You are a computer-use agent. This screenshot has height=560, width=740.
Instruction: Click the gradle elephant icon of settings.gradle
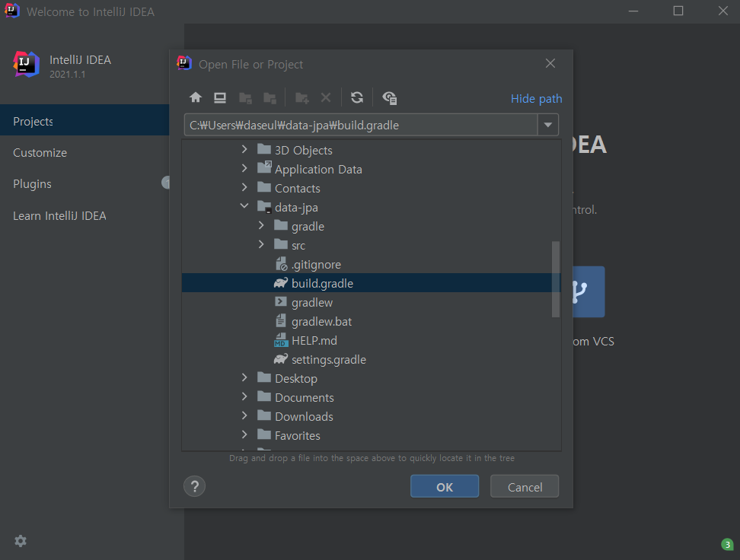tap(281, 359)
